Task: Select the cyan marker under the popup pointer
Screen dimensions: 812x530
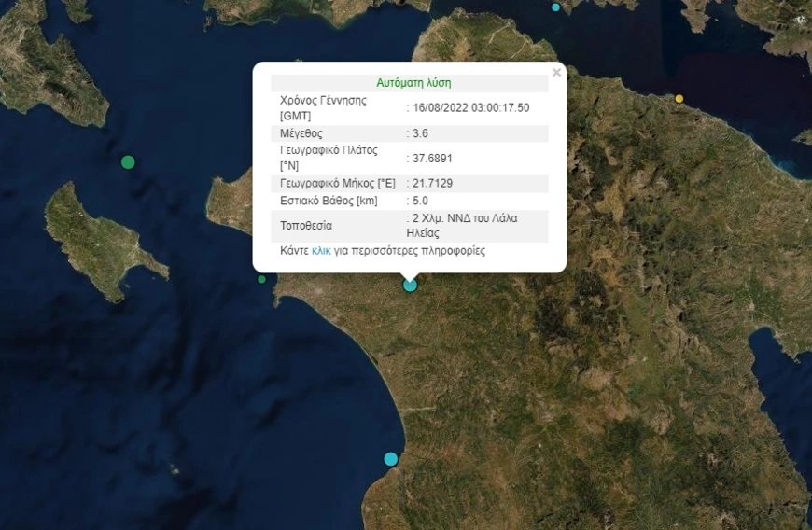Action: 410,286
